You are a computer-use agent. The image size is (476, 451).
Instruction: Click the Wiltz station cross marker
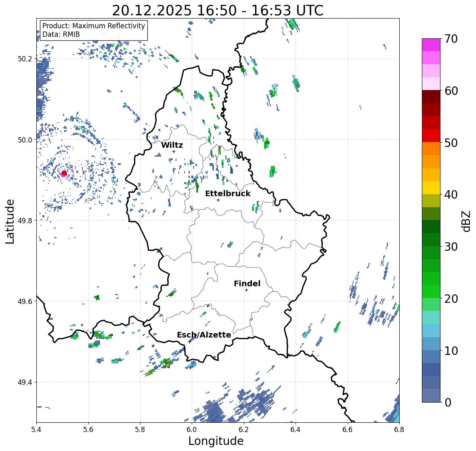[174, 151]
